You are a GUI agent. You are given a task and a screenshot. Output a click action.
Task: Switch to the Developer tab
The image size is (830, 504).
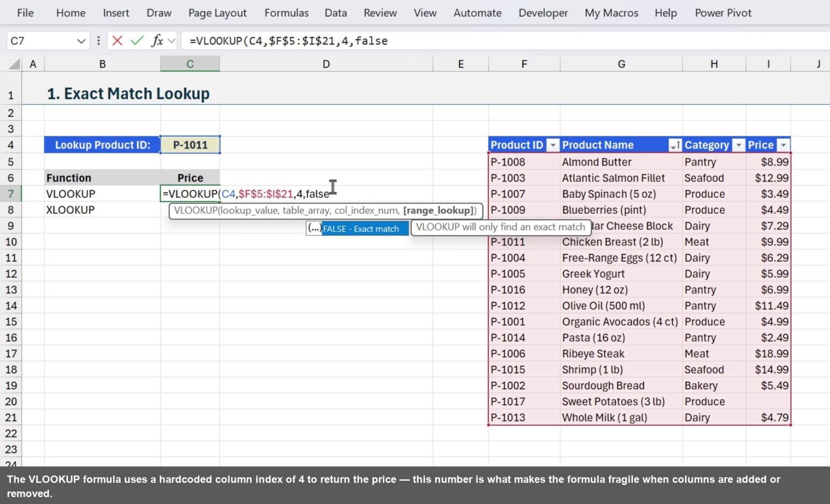[x=543, y=13]
